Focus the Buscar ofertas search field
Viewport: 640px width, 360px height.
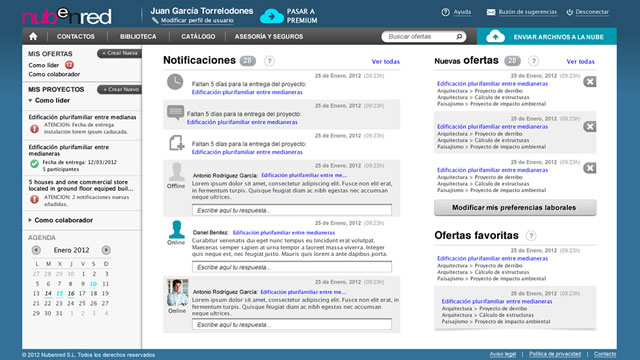(424, 36)
